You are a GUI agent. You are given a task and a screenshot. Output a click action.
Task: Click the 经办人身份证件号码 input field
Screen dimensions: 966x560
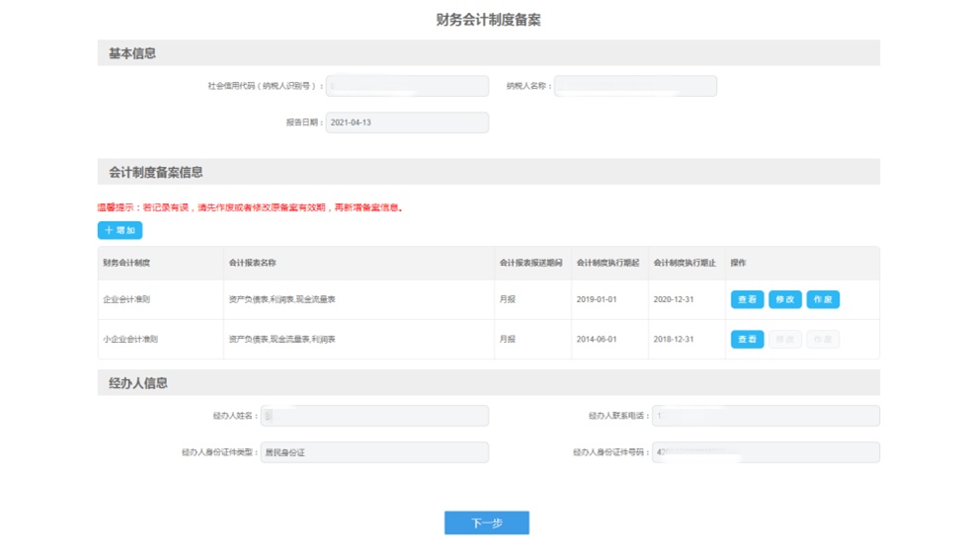(765, 452)
